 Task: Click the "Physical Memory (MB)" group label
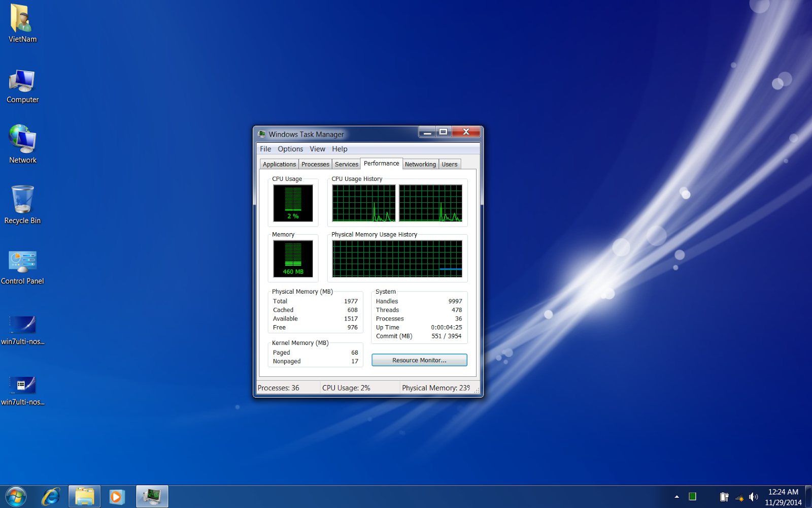click(302, 292)
